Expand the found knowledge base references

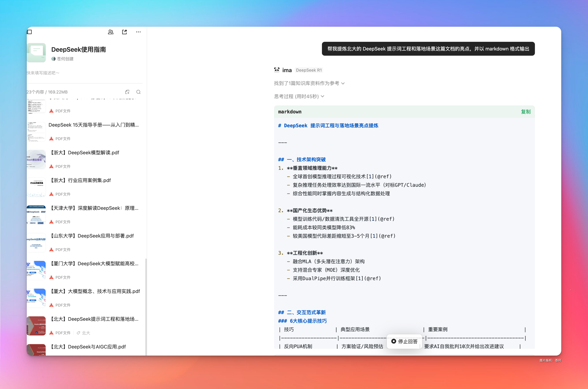(x=309, y=83)
